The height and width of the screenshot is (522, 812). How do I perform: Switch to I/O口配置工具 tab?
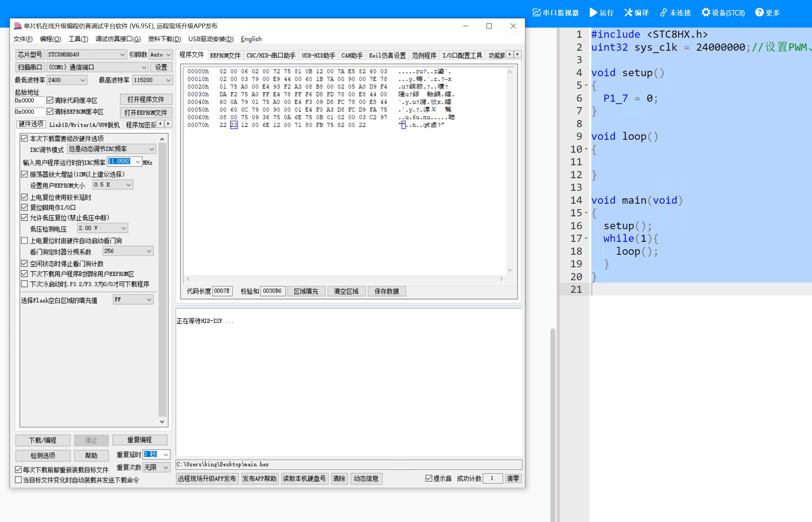pos(462,55)
